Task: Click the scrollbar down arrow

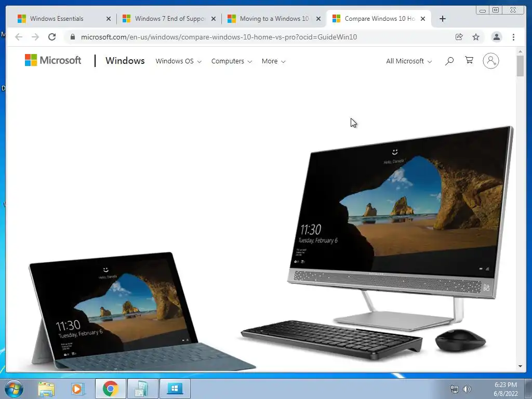Action: pos(520,366)
